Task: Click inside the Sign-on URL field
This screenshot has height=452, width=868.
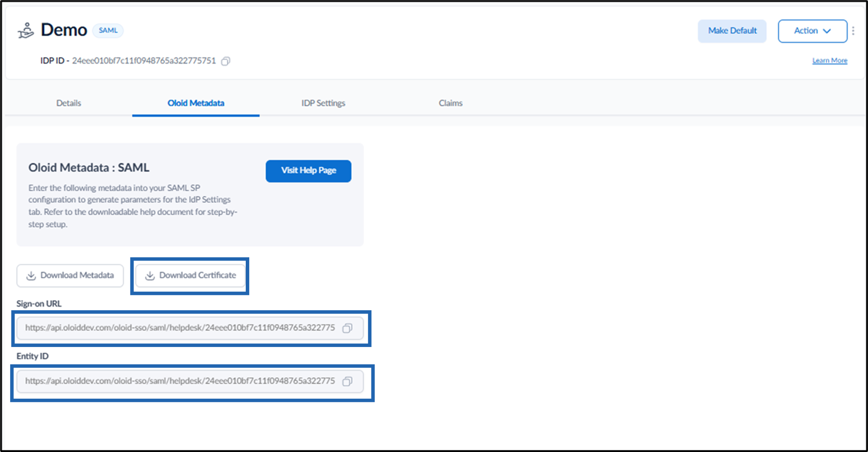Action: 190,328
